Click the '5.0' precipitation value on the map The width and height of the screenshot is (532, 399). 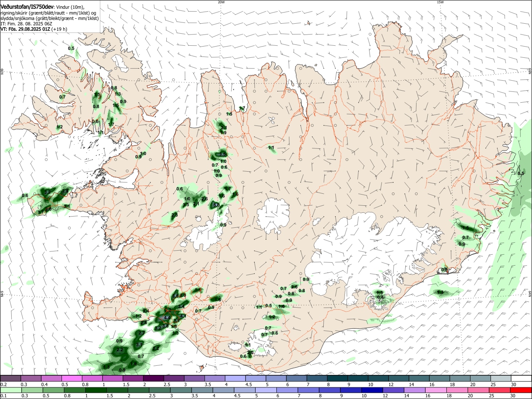pyautogui.click(x=216, y=205)
